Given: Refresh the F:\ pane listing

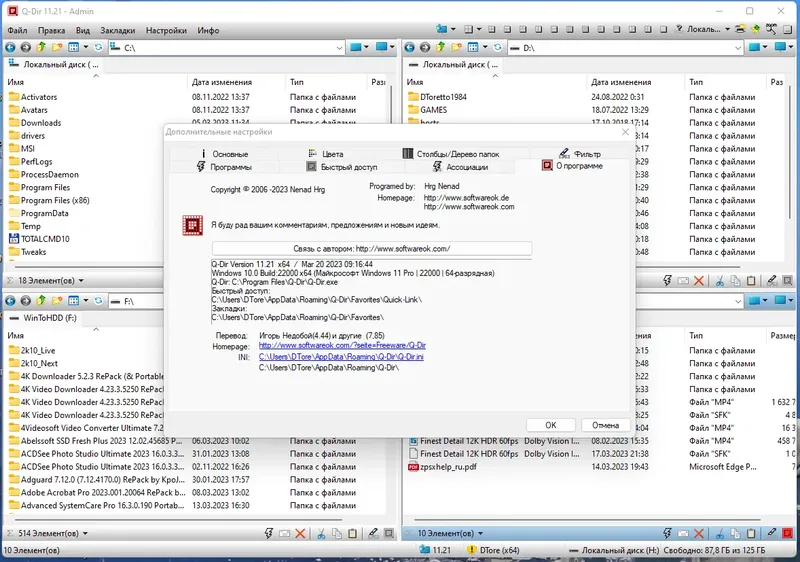Looking at the screenshot, I should (x=98, y=301).
